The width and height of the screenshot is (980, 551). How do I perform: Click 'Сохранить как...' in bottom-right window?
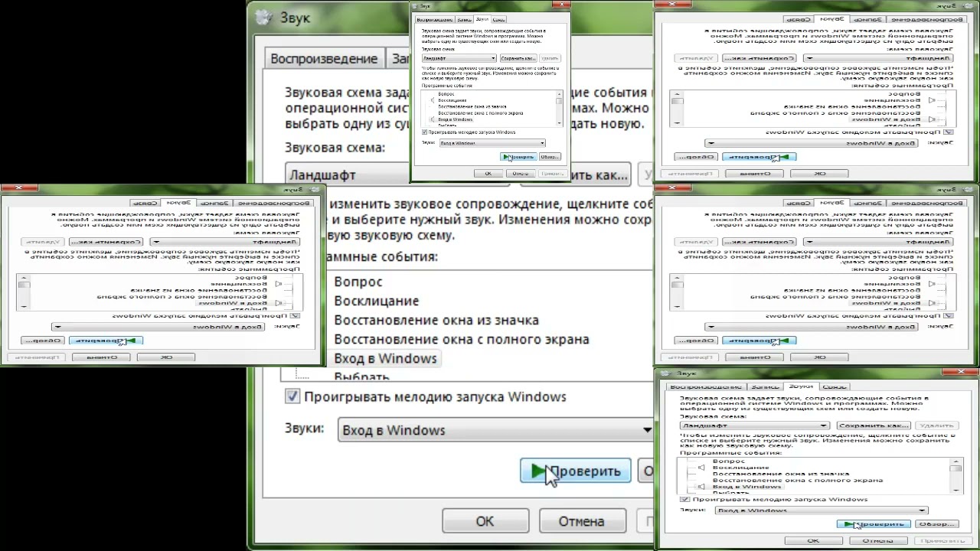click(x=874, y=425)
